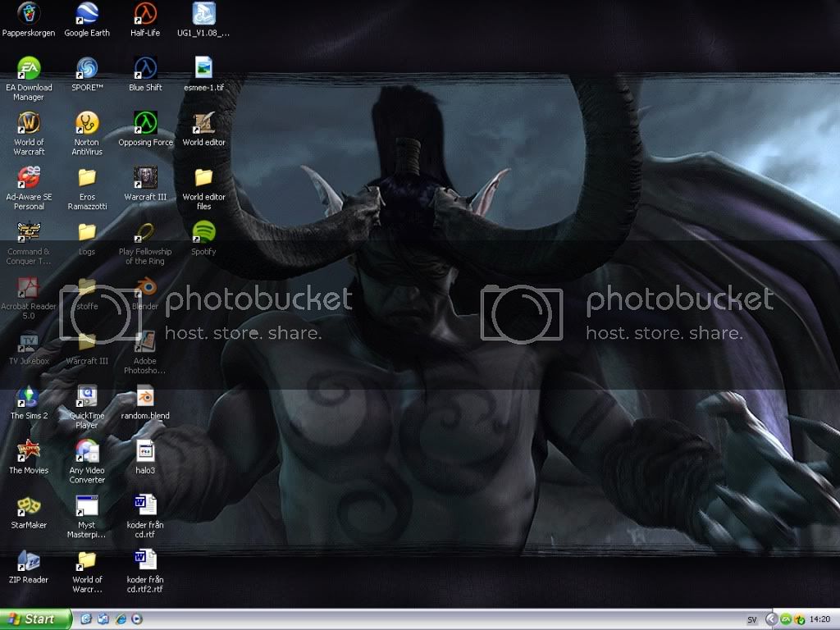Select the Half-Life desktop shortcut
The image size is (840, 630).
(x=145, y=20)
